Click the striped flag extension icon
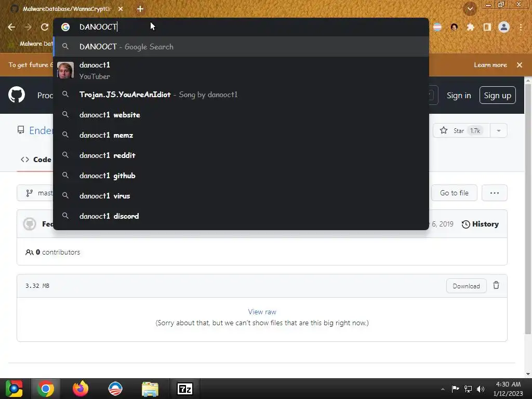Viewport: 532px width, 399px height. [x=437, y=27]
